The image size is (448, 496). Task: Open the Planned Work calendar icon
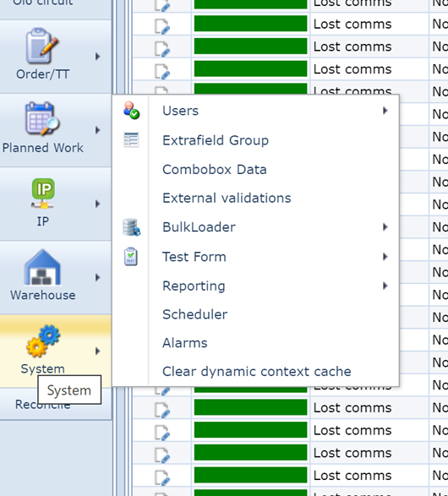point(42,118)
